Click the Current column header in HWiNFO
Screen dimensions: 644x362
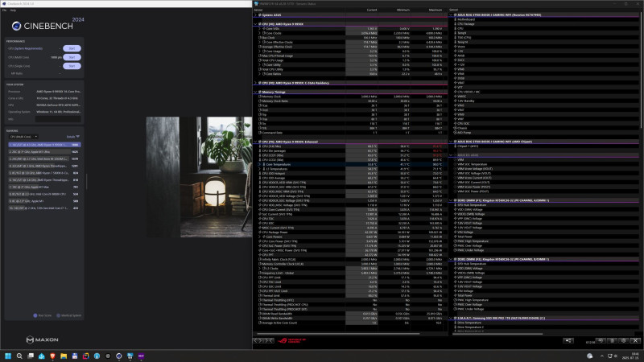(372, 10)
